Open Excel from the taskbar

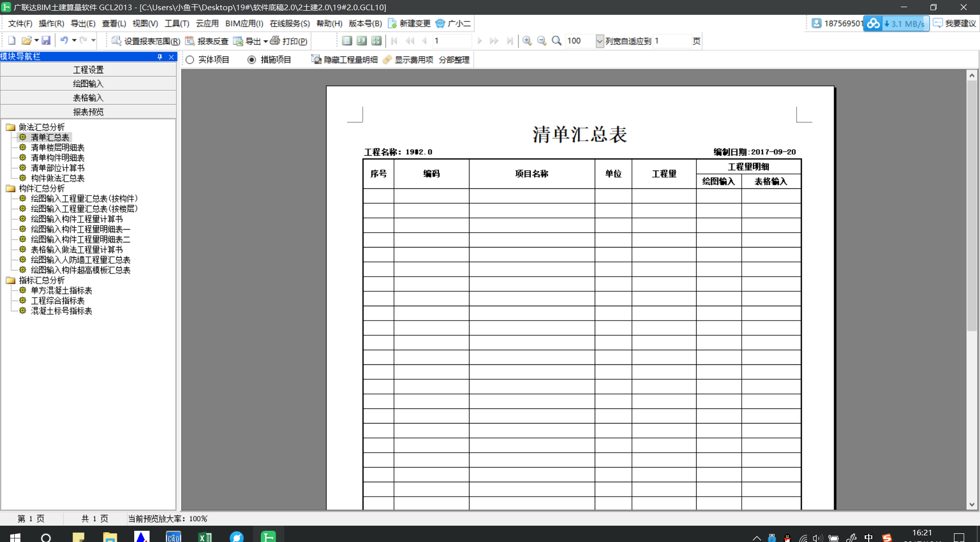[x=205, y=536]
